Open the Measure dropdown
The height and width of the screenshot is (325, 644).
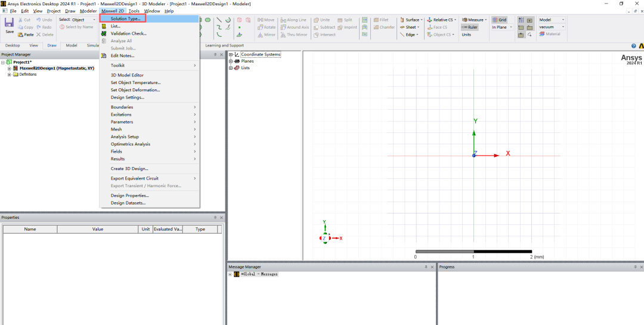coord(474,20)
